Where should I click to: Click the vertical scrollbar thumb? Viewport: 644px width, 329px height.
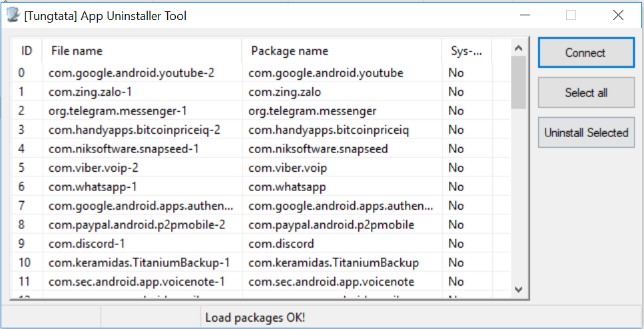[518, 83]
